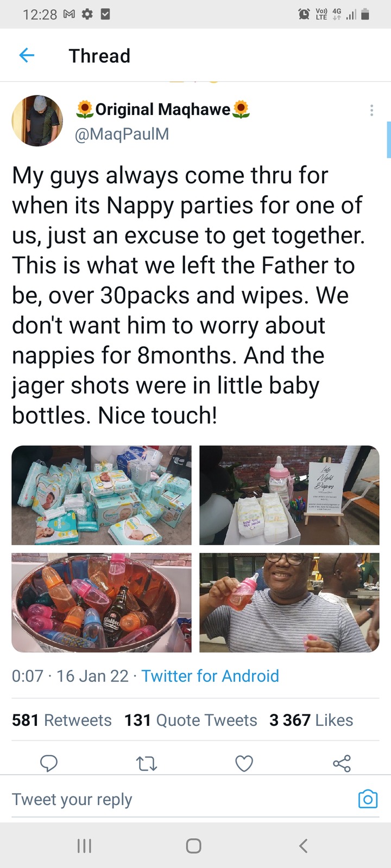Open the Twitter for Android link
391x868 pixels.
[x=210, y=676]
